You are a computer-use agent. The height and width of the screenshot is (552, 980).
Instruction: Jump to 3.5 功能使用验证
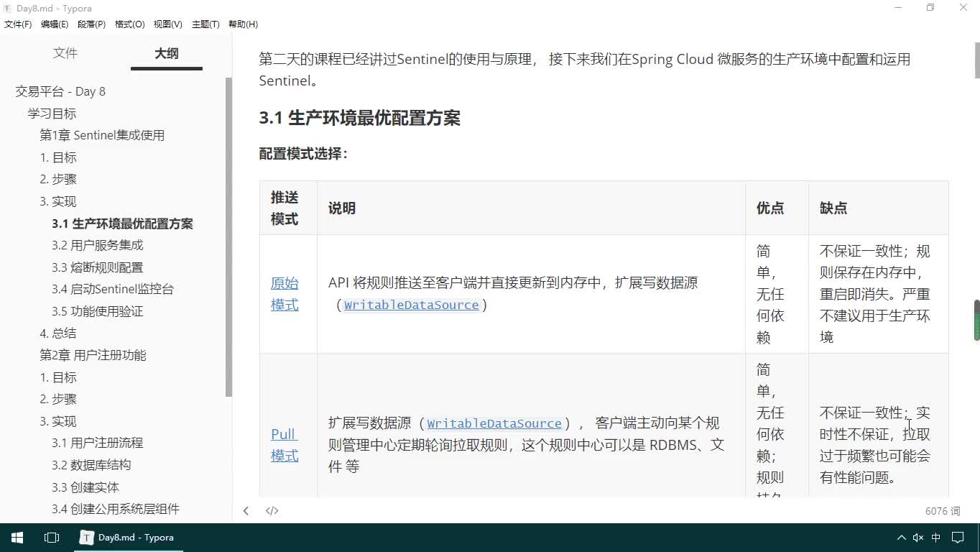point(98,311)
